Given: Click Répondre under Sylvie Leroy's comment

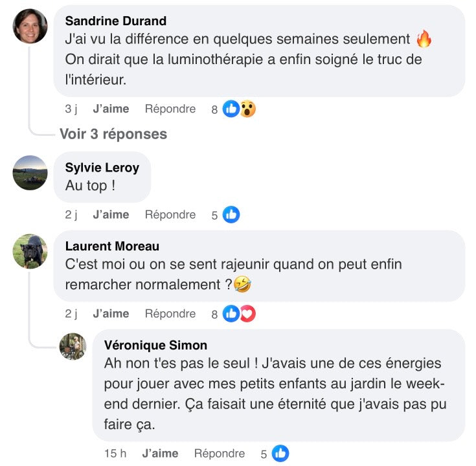Looking at the screenshot, I should [x=170, y=214].
